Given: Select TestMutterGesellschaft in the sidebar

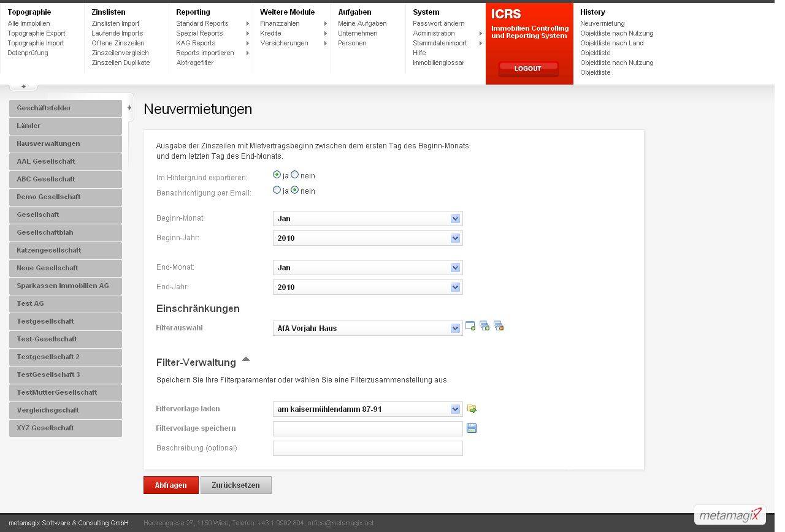Looking at the screenshot, I should [x=66, y=392].
